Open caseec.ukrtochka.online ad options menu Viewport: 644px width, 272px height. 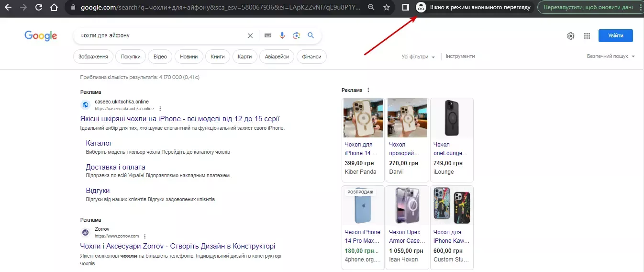click(x=160, y=108)
